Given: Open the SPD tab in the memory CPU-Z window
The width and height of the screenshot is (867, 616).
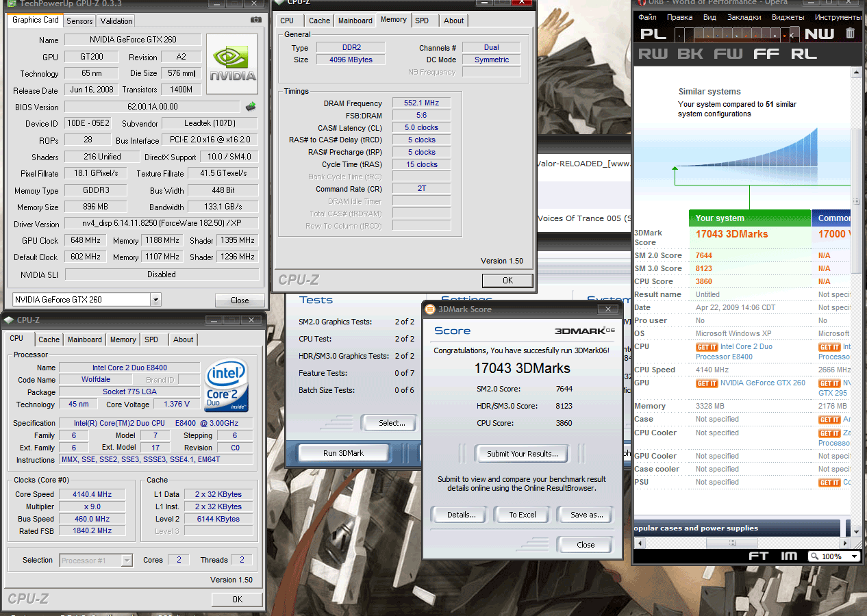Looking at the screenshot, I should pos(422,21).
